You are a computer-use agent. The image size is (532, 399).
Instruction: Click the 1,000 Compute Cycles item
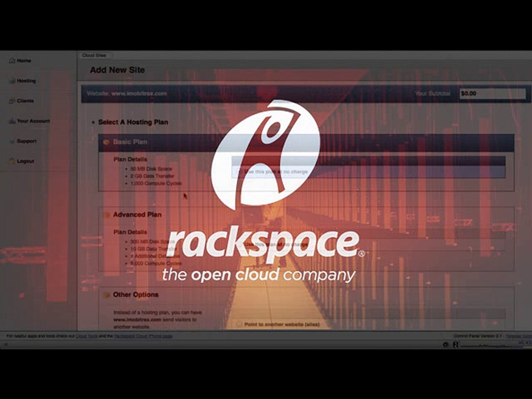[156, 184]
